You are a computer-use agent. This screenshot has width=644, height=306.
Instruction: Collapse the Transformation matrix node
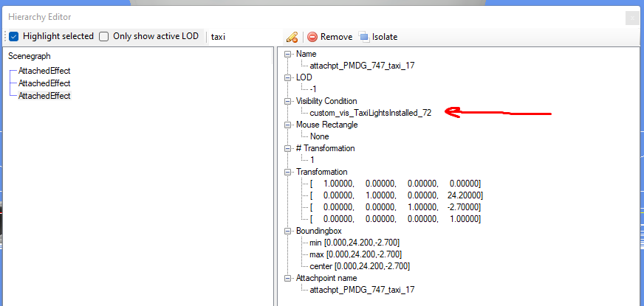[288, 172]
